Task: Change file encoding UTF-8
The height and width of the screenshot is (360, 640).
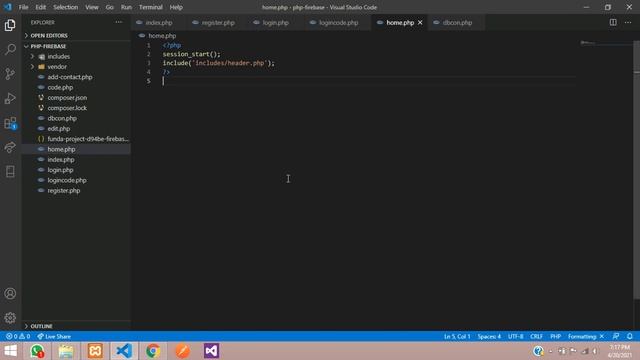Action: point(516,336)
